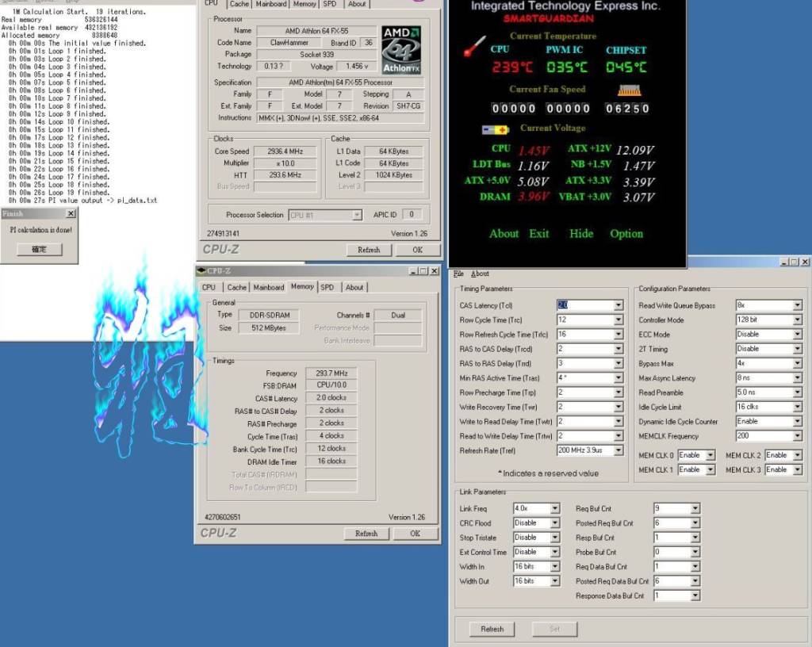Expand the Stop Tristate dropdown
The width and height of the screenshot is (812, 647).
tap(554, 538)
